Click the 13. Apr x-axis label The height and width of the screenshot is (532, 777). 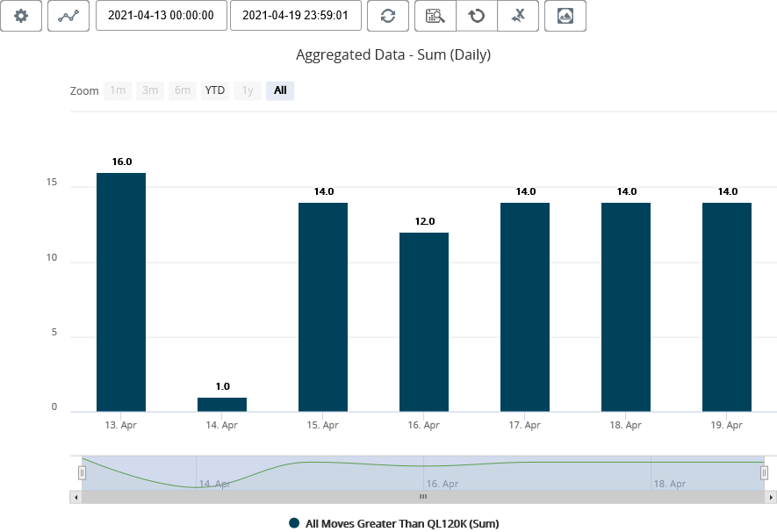point(121,425)
